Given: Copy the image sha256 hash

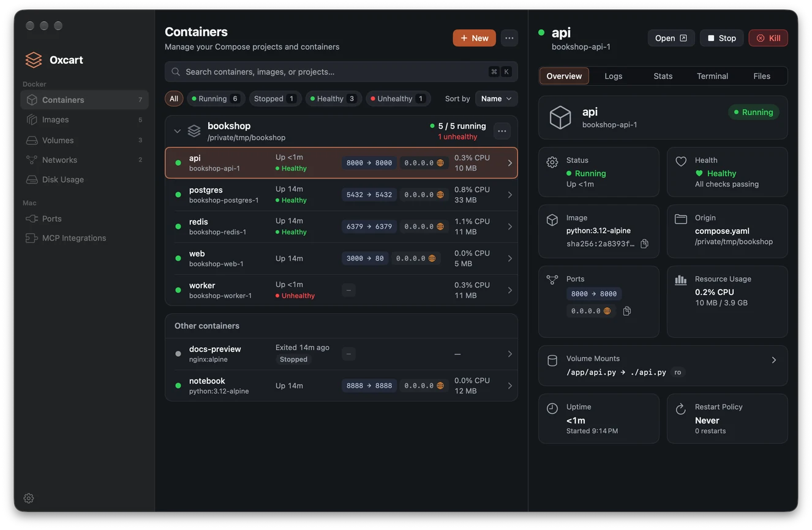Looking at the screenshot, I should coord(644,244).
